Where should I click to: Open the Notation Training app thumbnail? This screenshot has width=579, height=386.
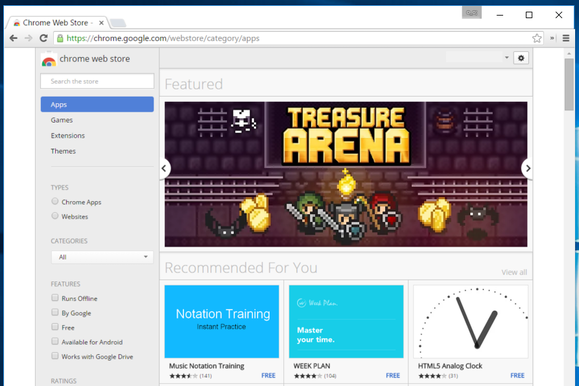[x=222, y=321]
